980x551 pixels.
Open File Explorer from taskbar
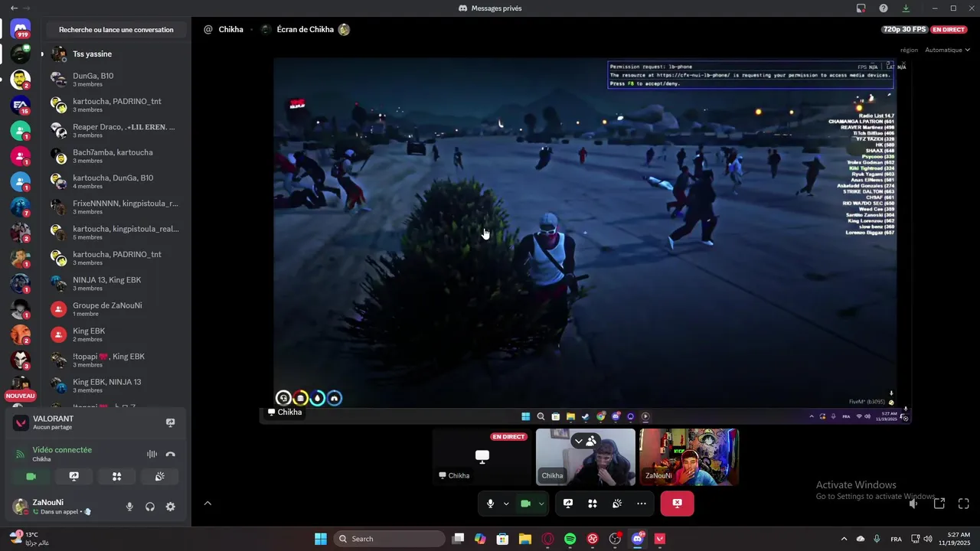pyautogui.click(x=525, y=539)
